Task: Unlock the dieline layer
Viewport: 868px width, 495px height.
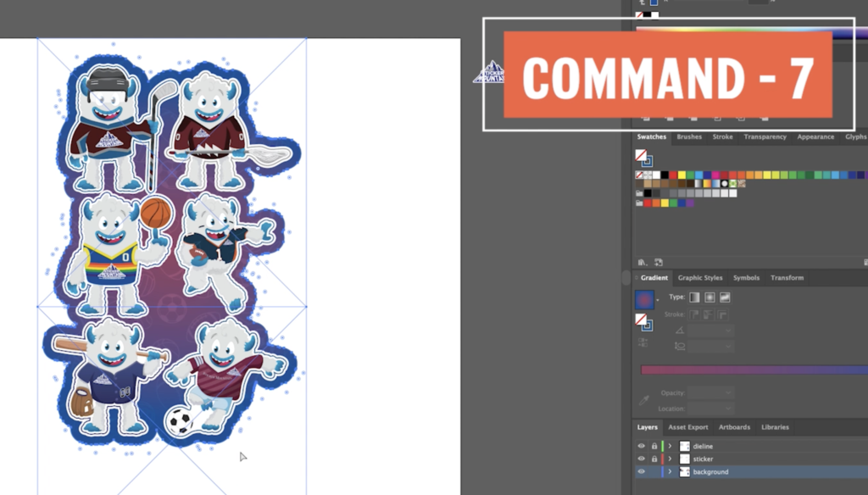Action: tap(654, 446)
